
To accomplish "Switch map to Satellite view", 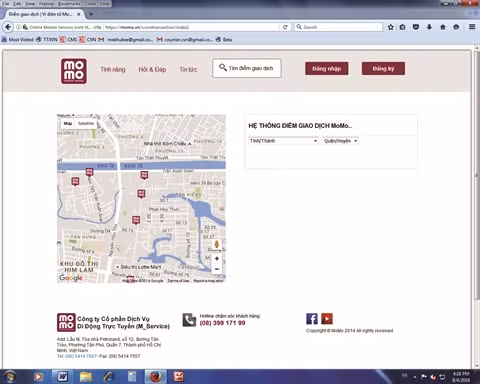I will click(86, 124).
